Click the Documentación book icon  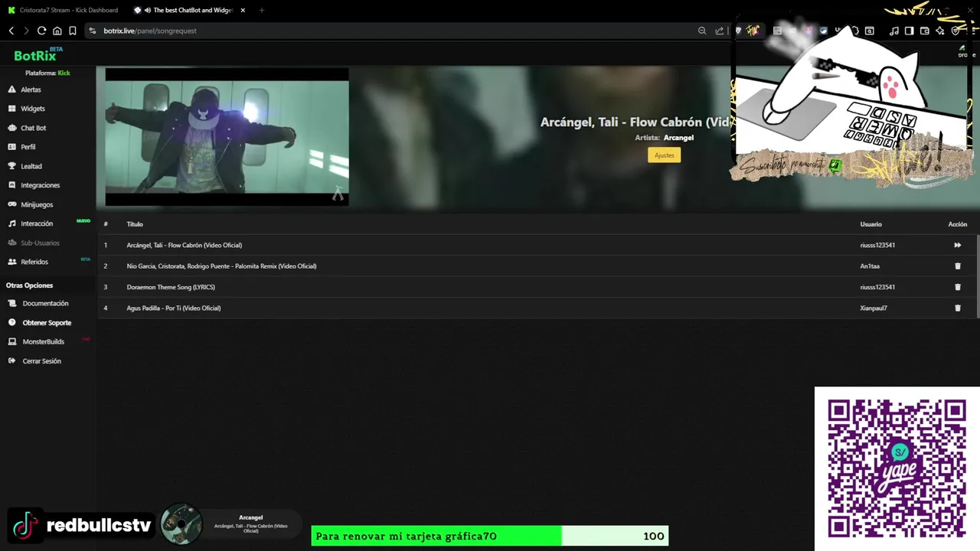[x=12, y=303]
